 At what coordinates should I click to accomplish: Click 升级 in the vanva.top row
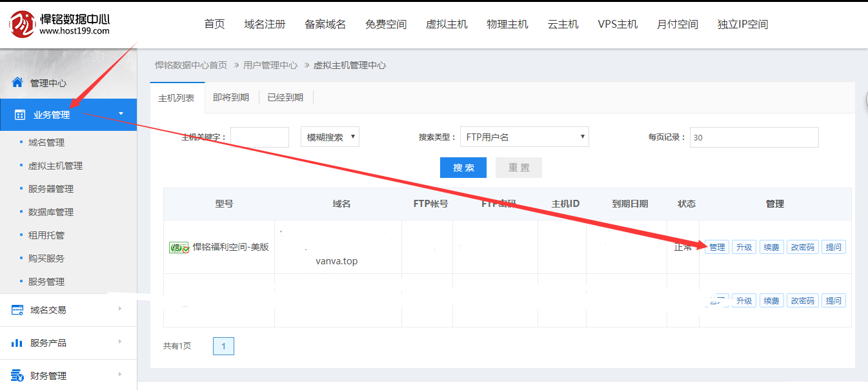[744, 247]
